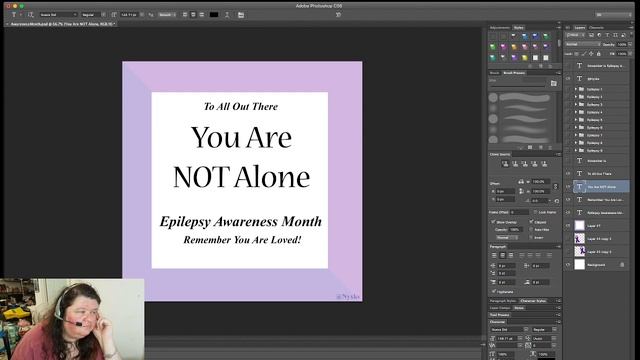Hide the 'Remember You Are Loved' layer
Screen dimensions: 640x360
click(568, 200)
